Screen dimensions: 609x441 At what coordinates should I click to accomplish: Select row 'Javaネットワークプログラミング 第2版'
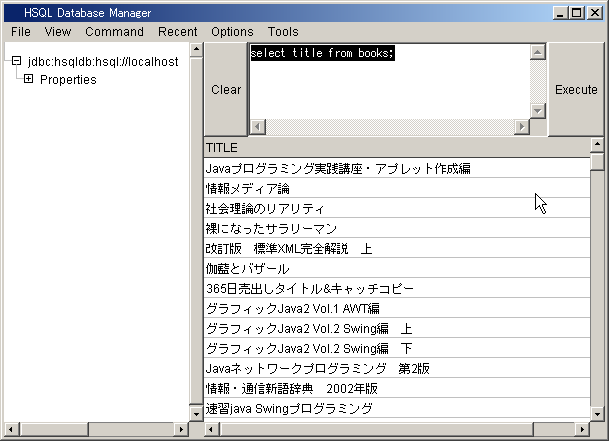pos(397,368)
